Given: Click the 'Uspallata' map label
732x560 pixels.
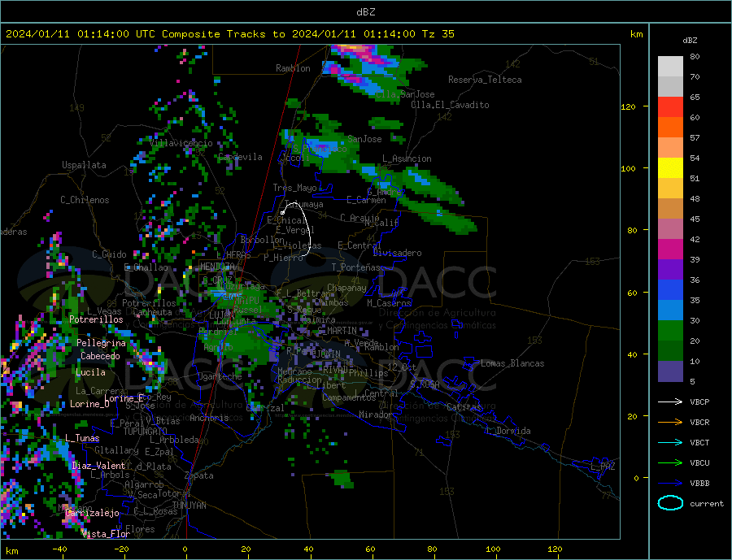Looking at the screenshot, I should coord(84,165).
